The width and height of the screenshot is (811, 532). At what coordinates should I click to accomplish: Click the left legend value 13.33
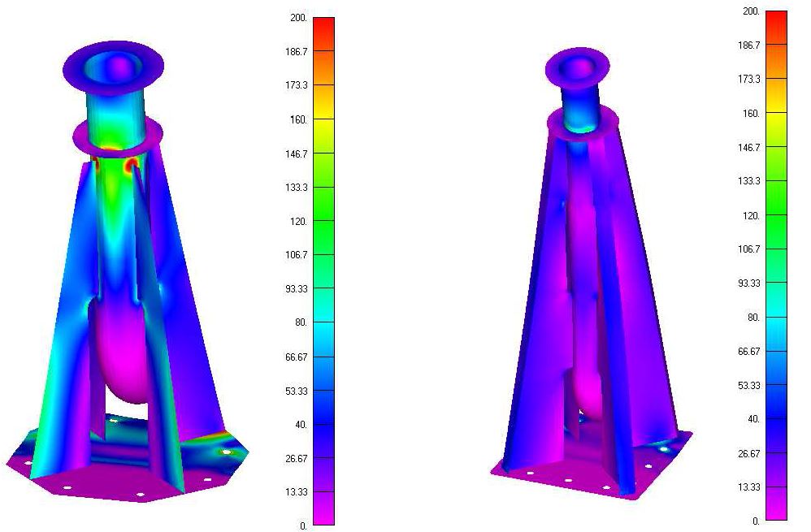point(296,491)
